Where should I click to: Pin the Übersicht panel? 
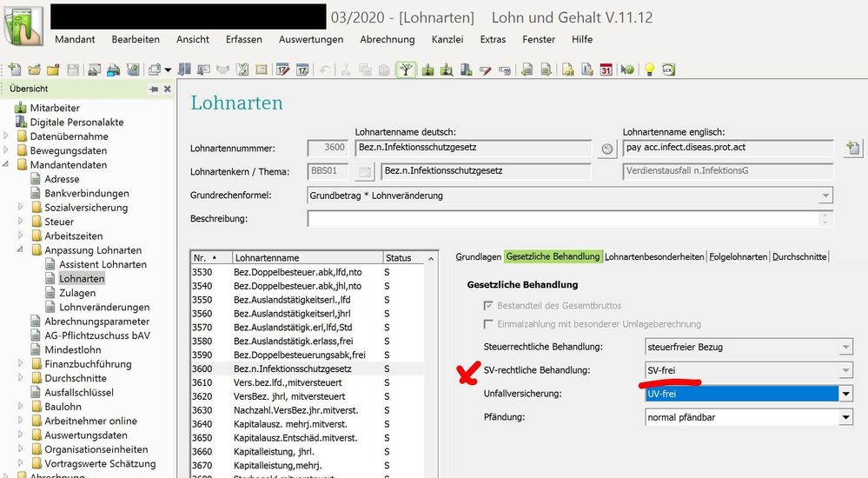pyautogui.click(x=154, y=89)
